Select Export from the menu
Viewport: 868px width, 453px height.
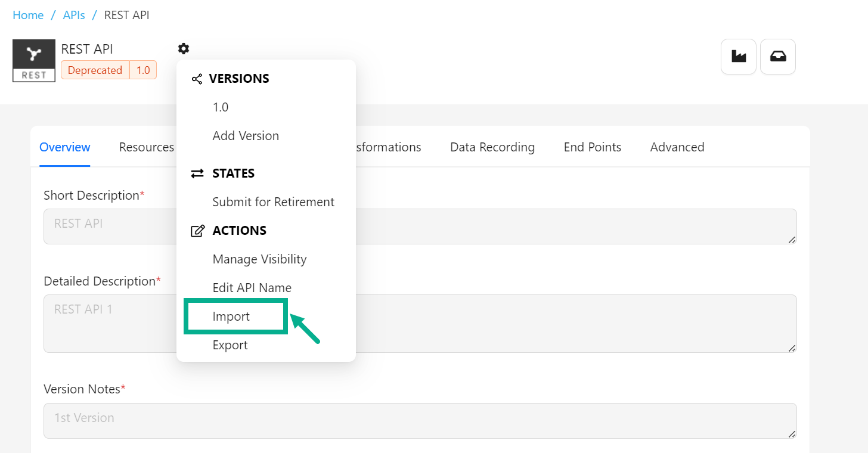click(230, 345)
